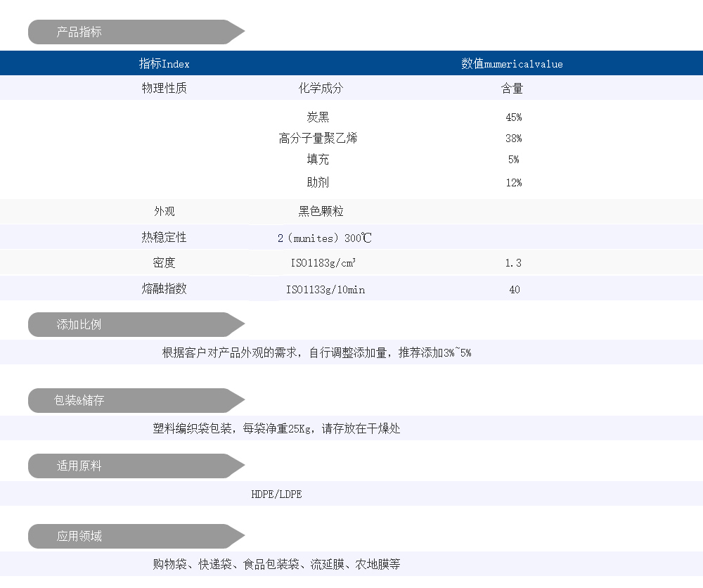The height and width of the screenshot is (588, 703).
Task: Click the 数值mumericalvalue column header
Action: [x=512, y=64]
